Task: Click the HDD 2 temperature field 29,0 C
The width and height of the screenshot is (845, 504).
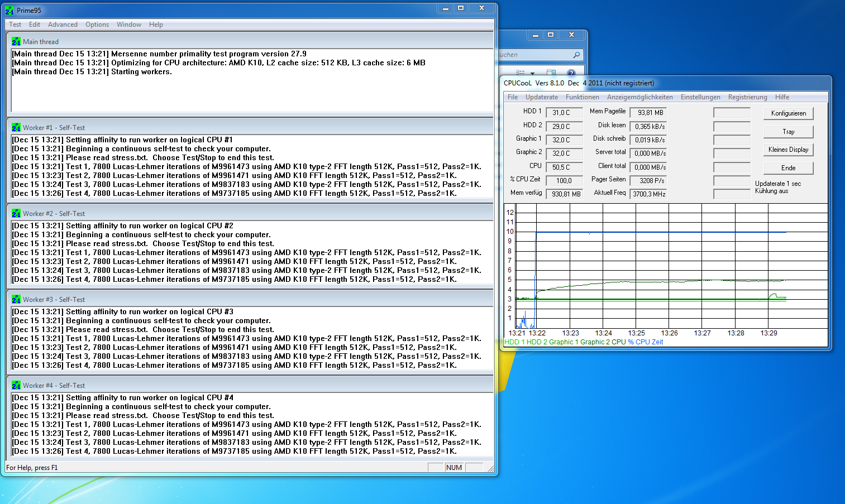Action: point(564,127)
